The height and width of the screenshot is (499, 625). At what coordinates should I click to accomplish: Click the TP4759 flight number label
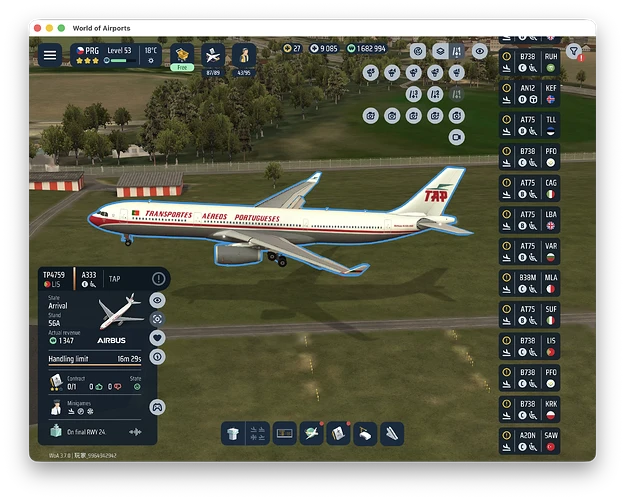[x=54, y=275]
